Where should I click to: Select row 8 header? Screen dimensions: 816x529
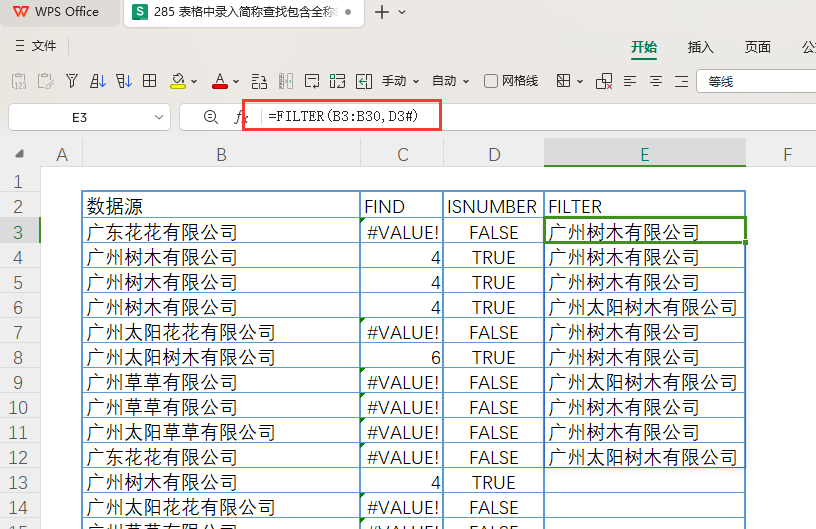click(19, 357)
